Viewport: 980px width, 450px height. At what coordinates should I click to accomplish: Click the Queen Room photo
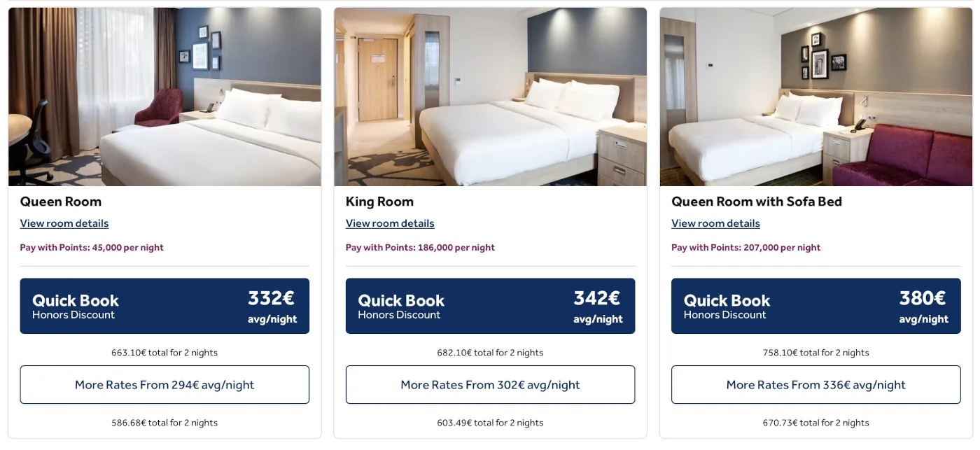click(x=164, y=97)
